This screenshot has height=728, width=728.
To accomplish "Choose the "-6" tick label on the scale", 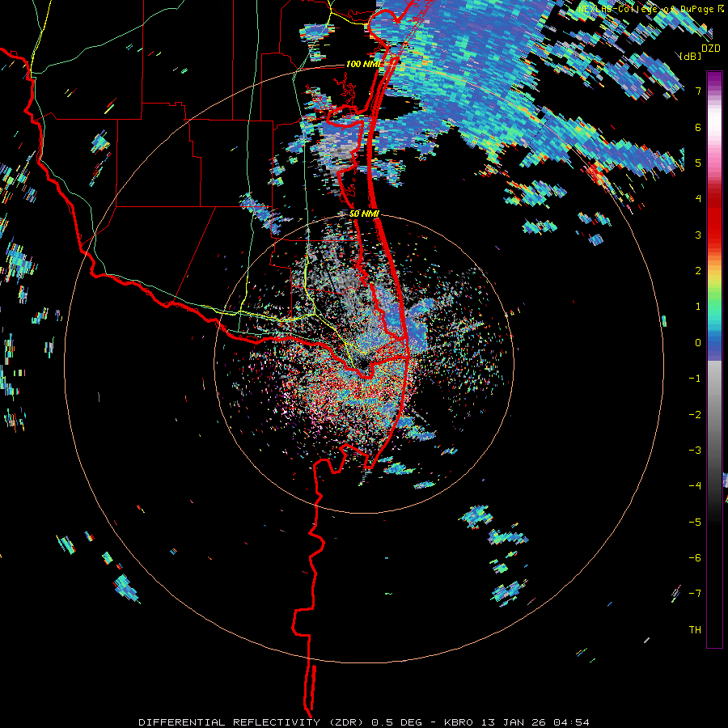I will pyautogui.click(x=695, y=557).
